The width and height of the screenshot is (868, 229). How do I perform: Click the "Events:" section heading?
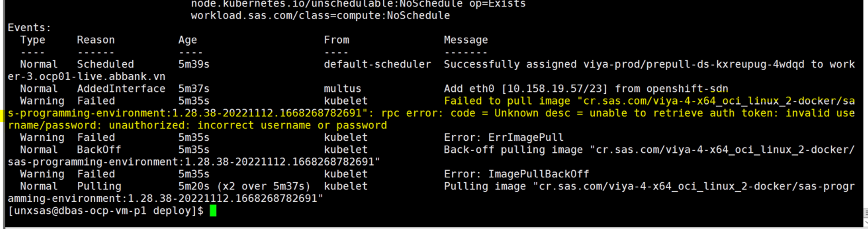pos(29,28)
